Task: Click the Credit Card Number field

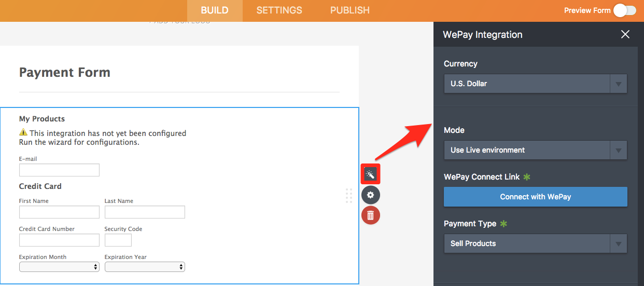Action: point(59,240)
